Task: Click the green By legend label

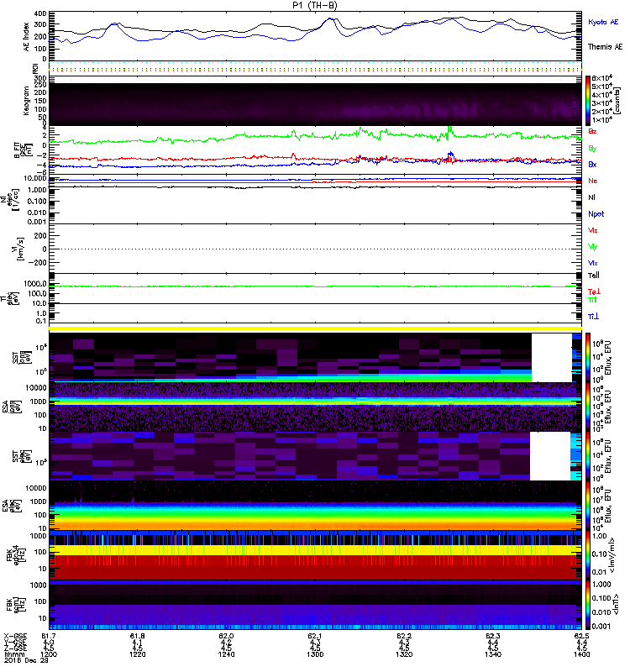Action: click(x=592, y=149)
